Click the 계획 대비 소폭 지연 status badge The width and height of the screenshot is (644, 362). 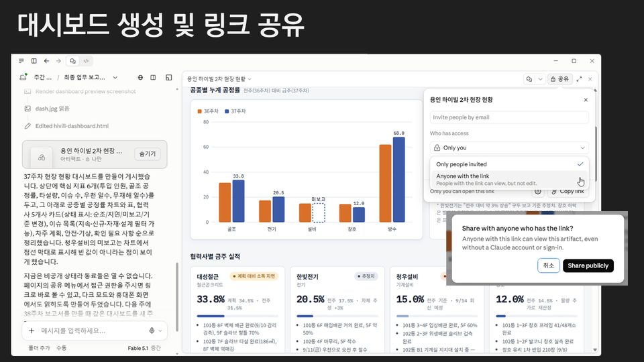254,276
